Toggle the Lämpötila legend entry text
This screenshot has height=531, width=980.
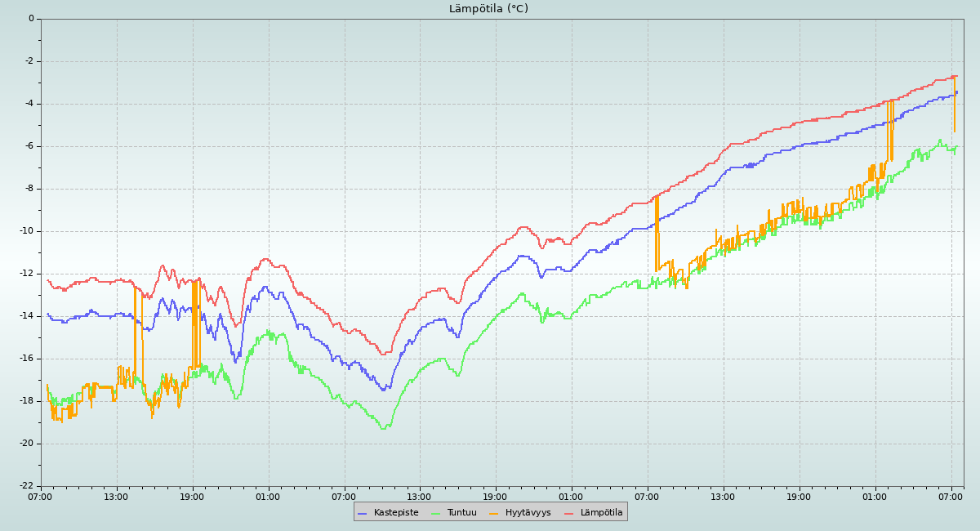tap(601, 513)
